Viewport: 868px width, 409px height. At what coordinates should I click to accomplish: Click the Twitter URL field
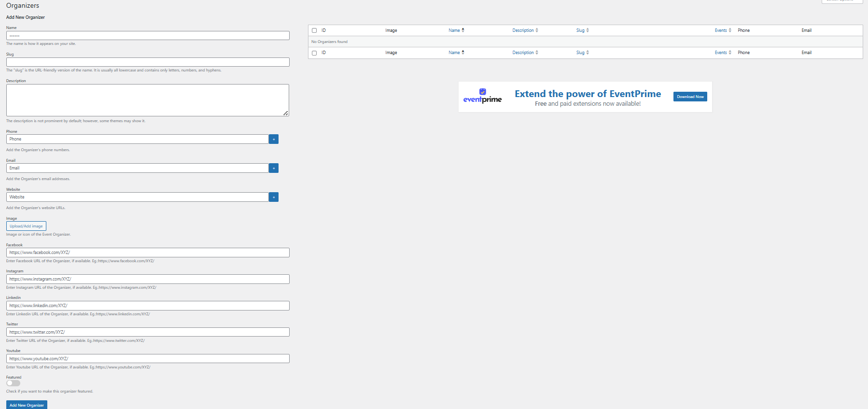pos(148,332)
